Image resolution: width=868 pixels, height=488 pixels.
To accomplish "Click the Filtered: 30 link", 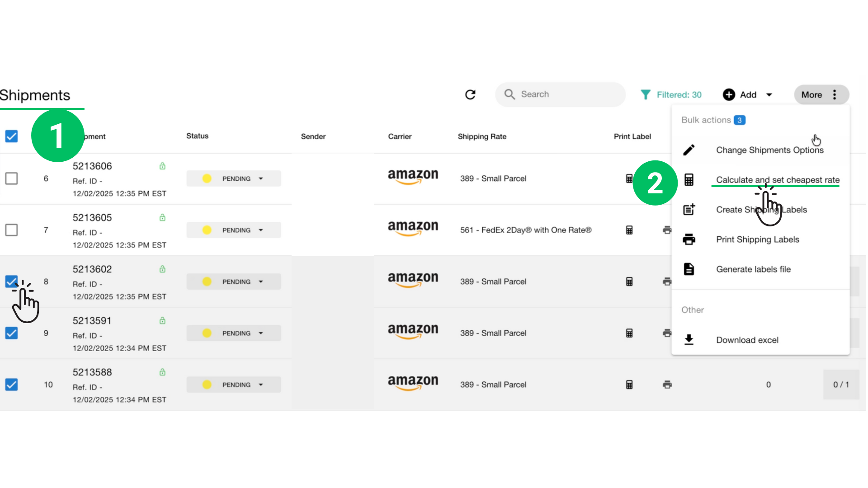I will (678, 94).
